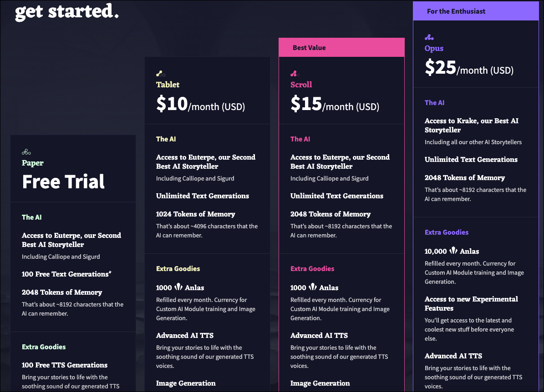Click "Access to Krake" feature heading
Image resolution: width=544 pixels, height=392 pixels.
point(471,125)
